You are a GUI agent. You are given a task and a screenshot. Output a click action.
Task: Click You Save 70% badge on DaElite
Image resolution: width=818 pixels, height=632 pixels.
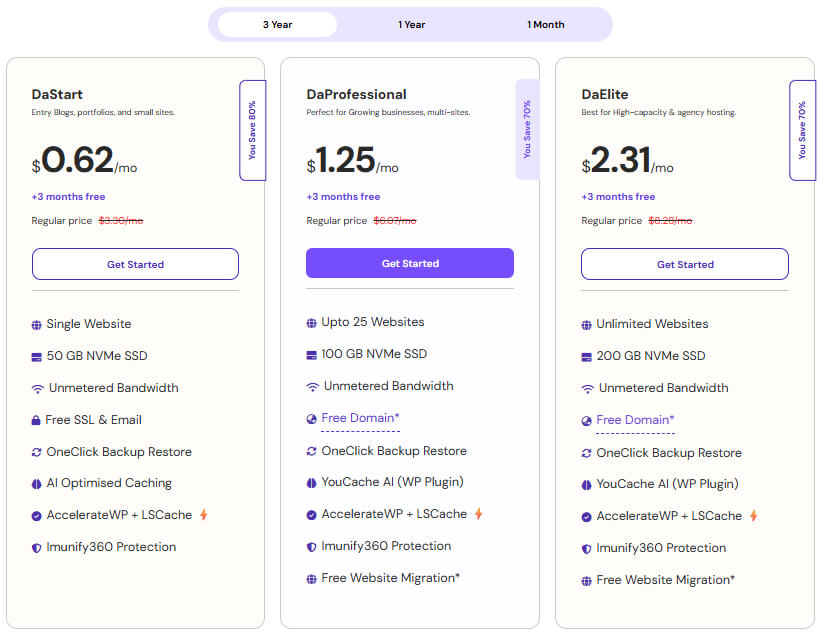[802, 130]
